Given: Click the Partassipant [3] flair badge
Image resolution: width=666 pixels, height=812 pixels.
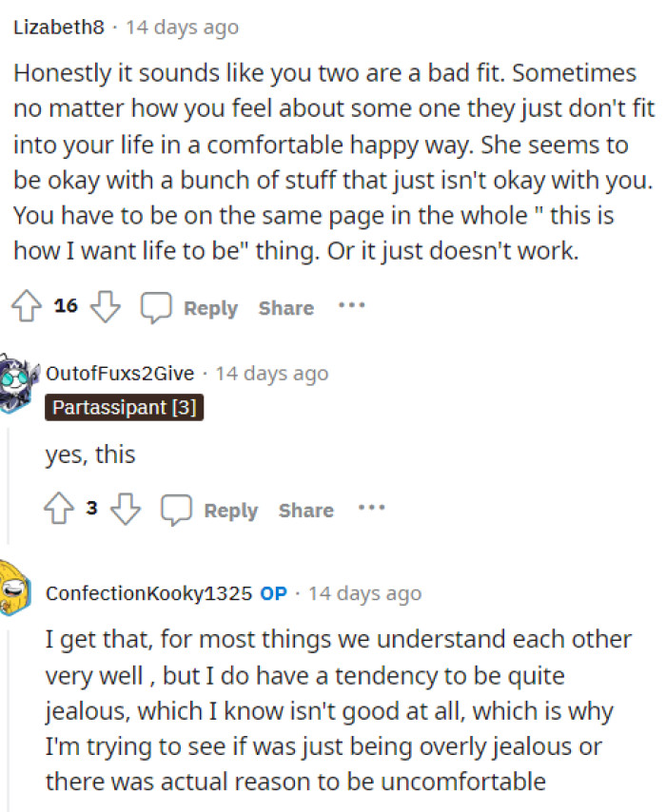Looking at the screenshot, I should pos(125,407).
